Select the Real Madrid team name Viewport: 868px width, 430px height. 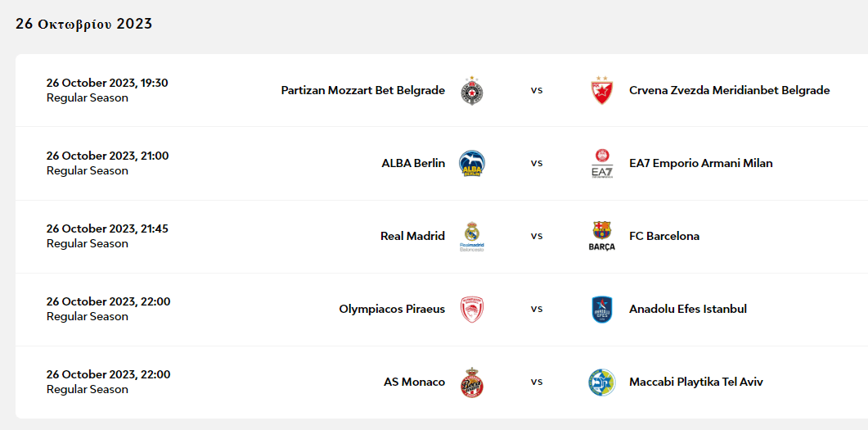pyautogui.click(x=412, y=236)
